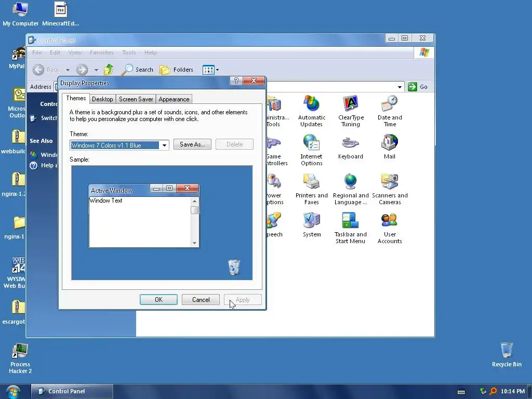Viewport: 532px width, 399px height.
Task: Open Scanners and Cameras
Action: tap(390, 189)
